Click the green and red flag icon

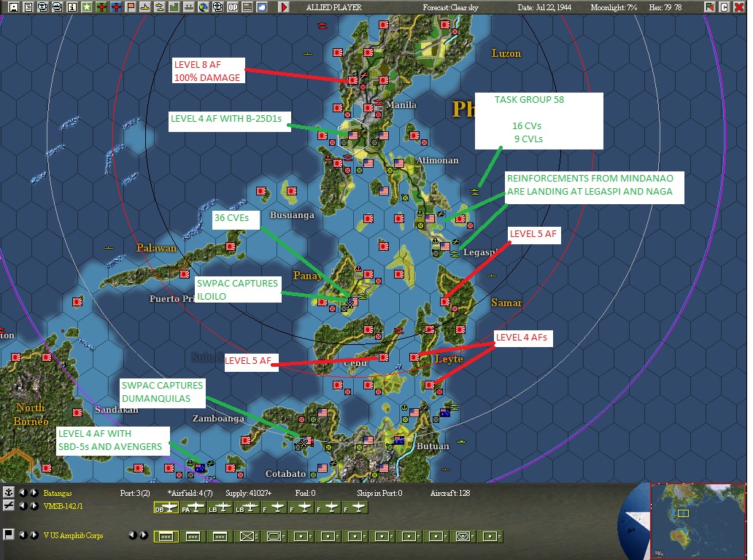[709, 7]
